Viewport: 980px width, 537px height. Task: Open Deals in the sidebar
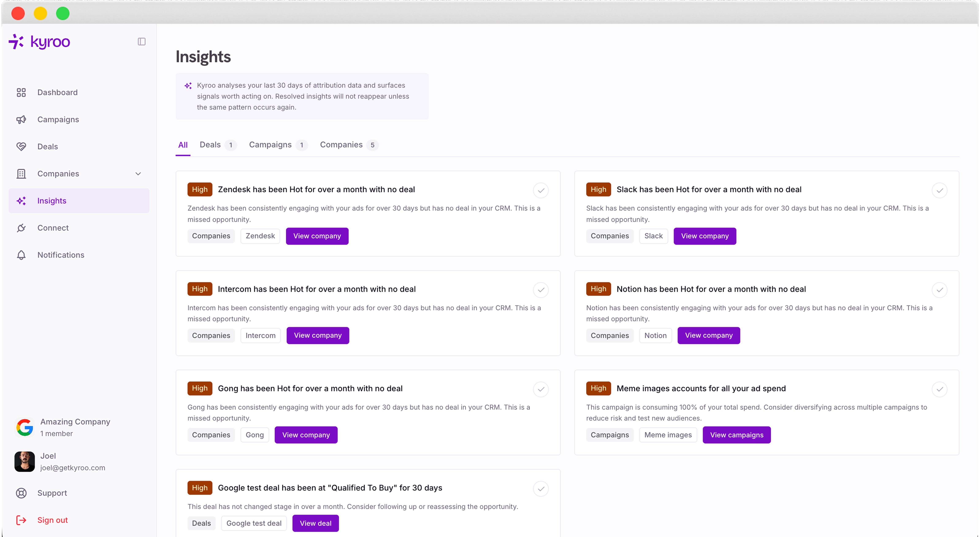pos(79,146)
